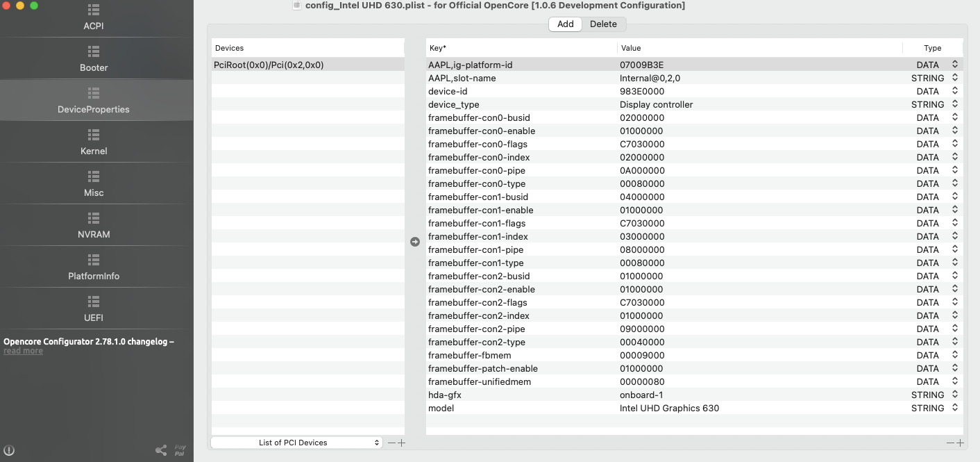
Task: Open the ACPI section in sidebar
Action: [x=94, y=18]
